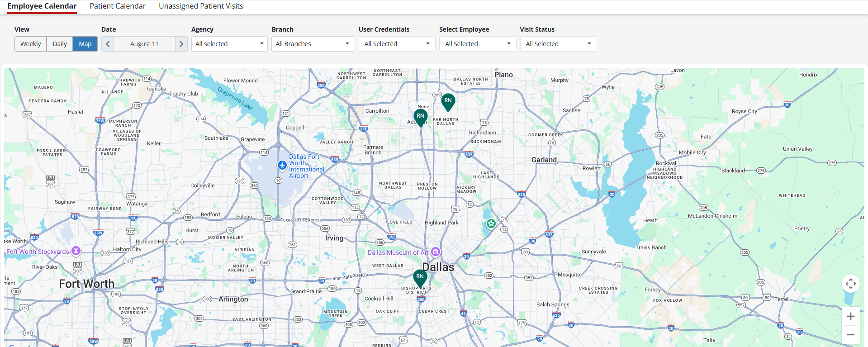Click Dallas Museum of Art label
The width and height of the screenshot is (868, 347).
click(x=398, y=252)
